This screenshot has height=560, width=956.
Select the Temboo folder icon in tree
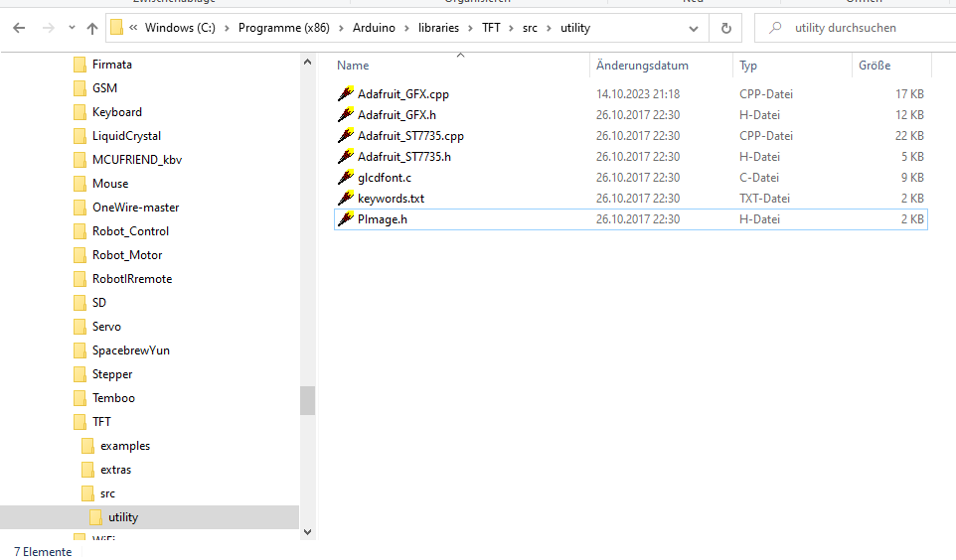(80, 398)
